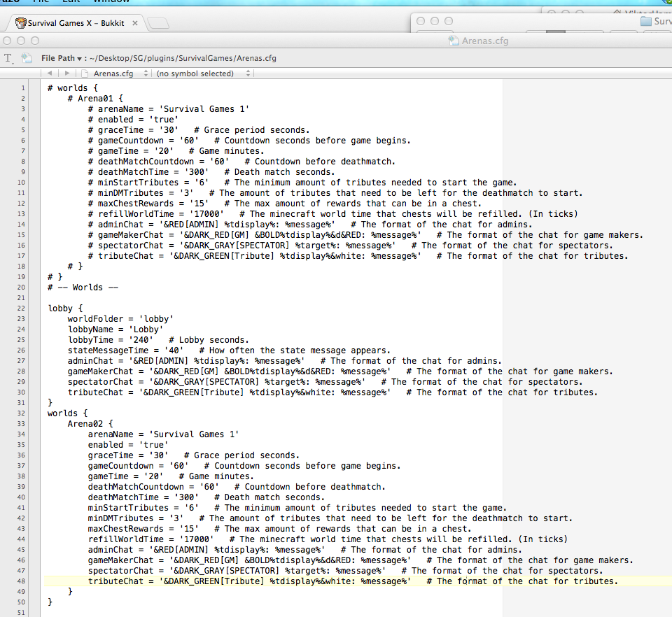Click the Bukkit bucket favicon on the tab
Screen dimensions: 672x617
20,22
